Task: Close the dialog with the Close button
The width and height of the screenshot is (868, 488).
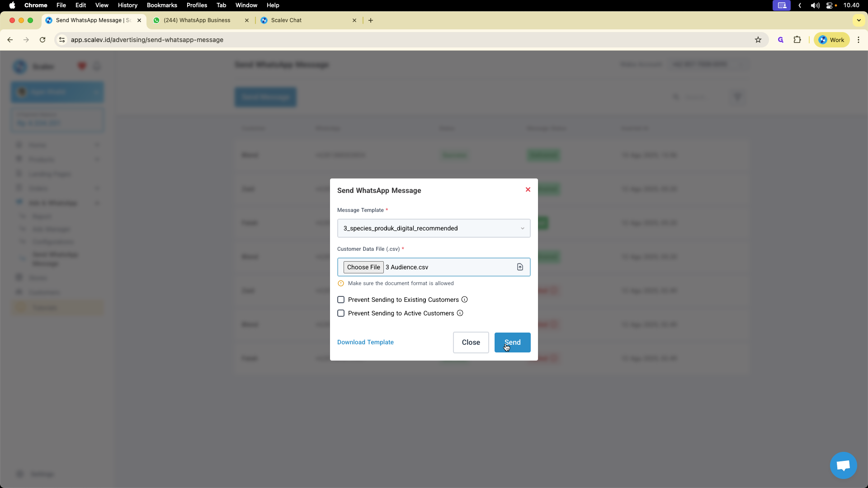Action: pos(471,343)
